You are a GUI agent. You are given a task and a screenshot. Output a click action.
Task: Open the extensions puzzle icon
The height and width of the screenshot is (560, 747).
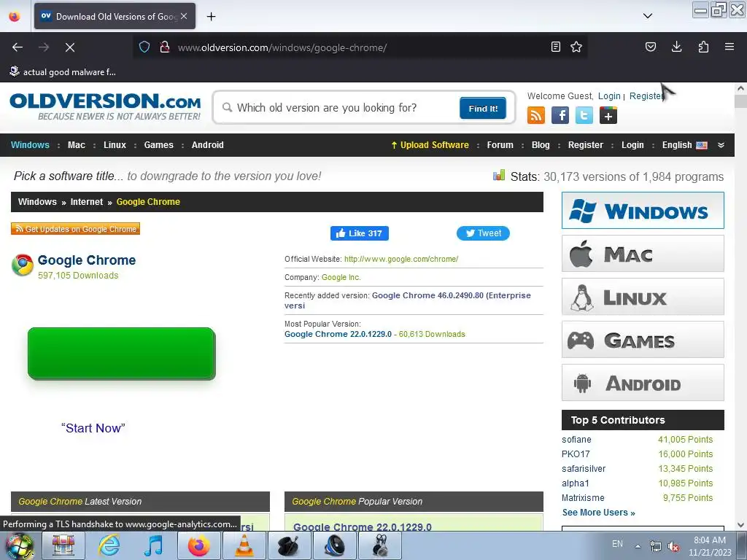click(x=703, y=47)
